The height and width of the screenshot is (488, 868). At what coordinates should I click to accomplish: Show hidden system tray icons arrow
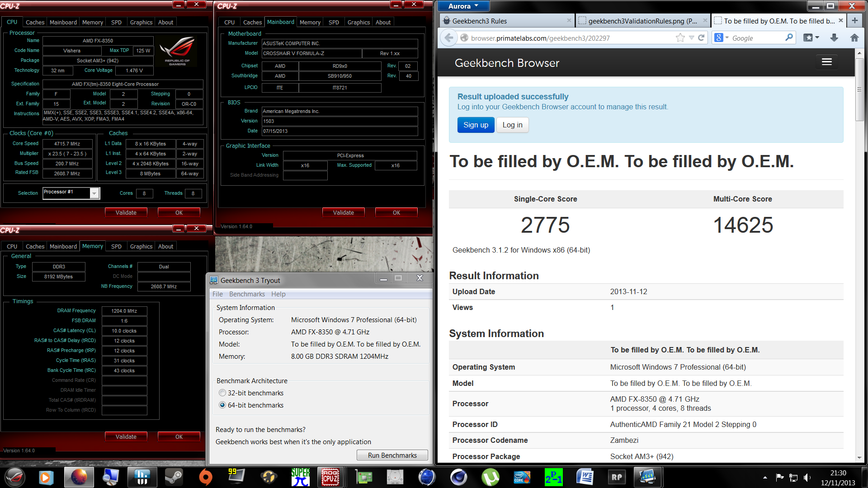coord(765,477)
